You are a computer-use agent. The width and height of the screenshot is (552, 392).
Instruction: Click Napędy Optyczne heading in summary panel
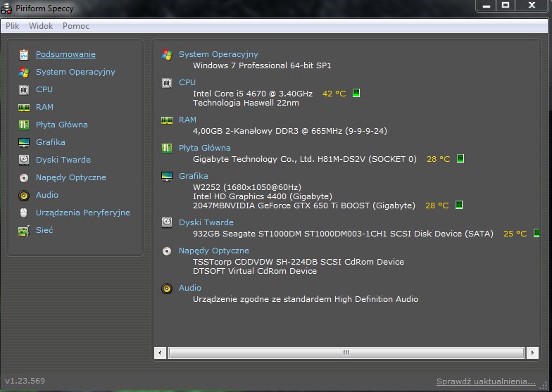click(x=214, y=251)
